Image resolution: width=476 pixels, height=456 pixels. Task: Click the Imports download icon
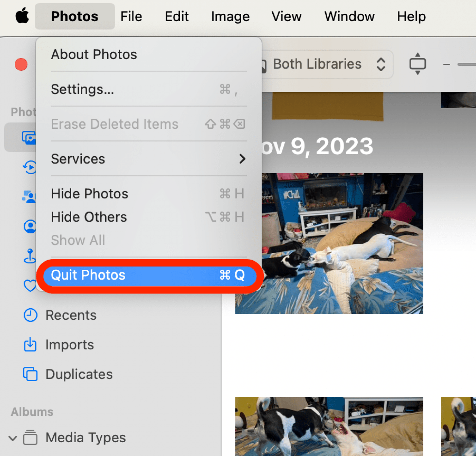point(30,345)
